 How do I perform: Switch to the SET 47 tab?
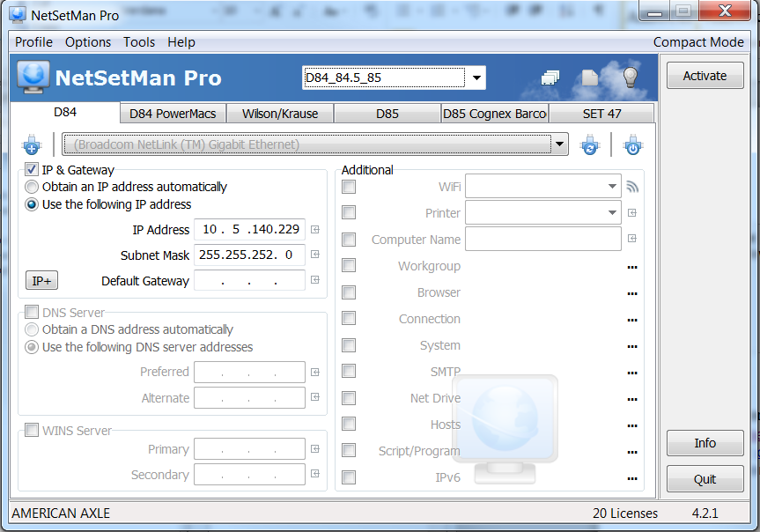point(601,114)
